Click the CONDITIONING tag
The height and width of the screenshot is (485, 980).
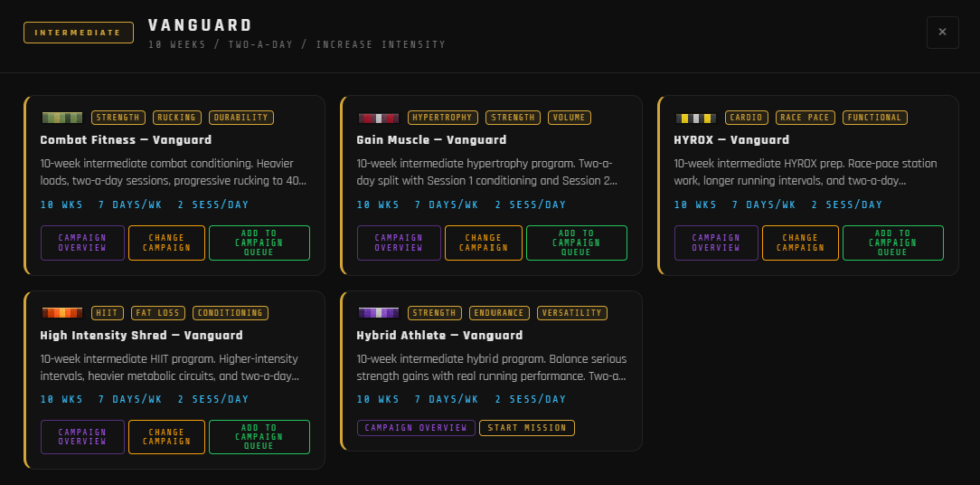(x=231, y=313)
